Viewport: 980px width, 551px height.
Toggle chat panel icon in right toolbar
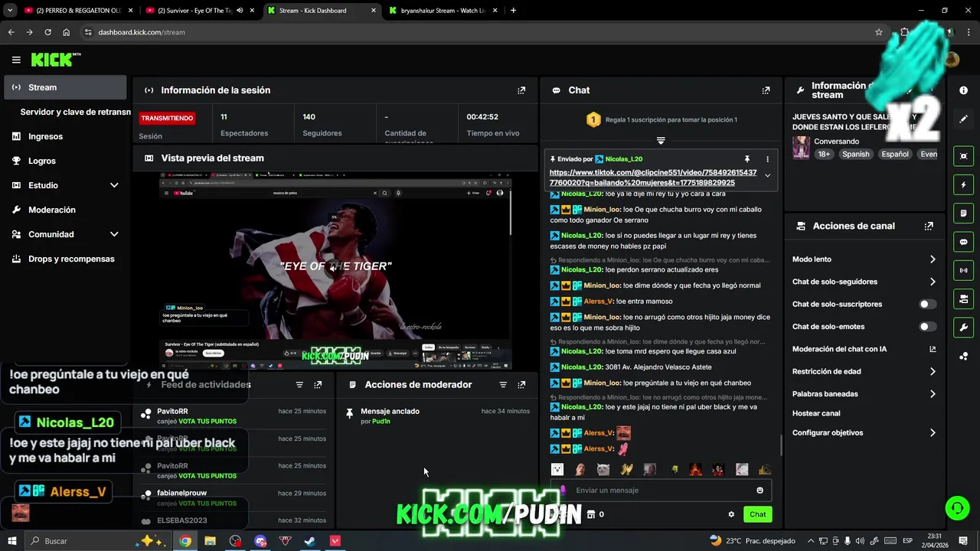click(963, 242)
